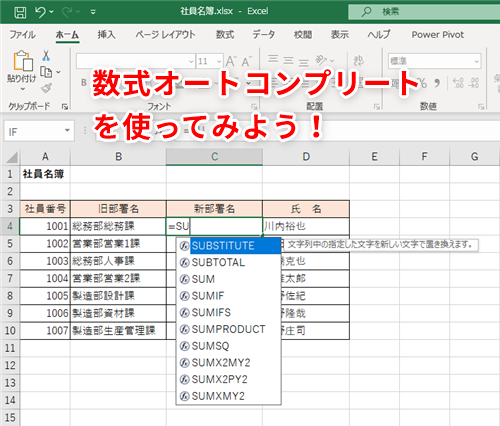Open the フォント dialog launcher
This screenshot has height=426, width=500.
(254, 107)
